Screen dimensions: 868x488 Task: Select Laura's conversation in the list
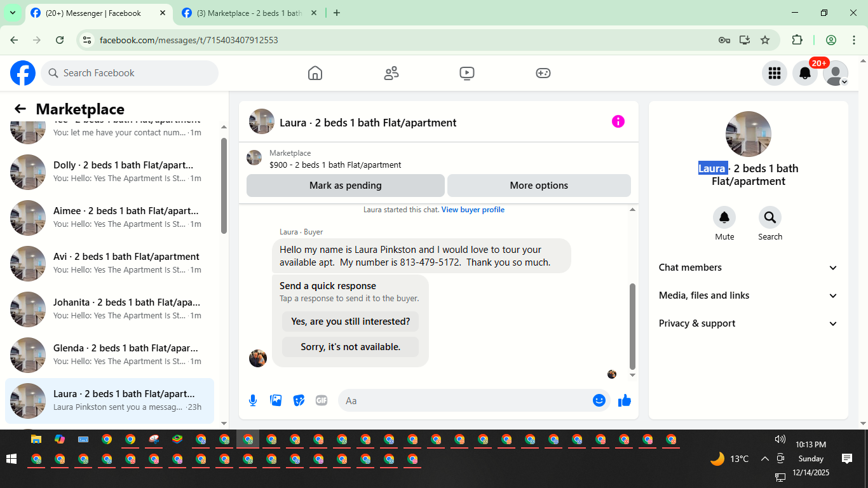pos(109,401)
